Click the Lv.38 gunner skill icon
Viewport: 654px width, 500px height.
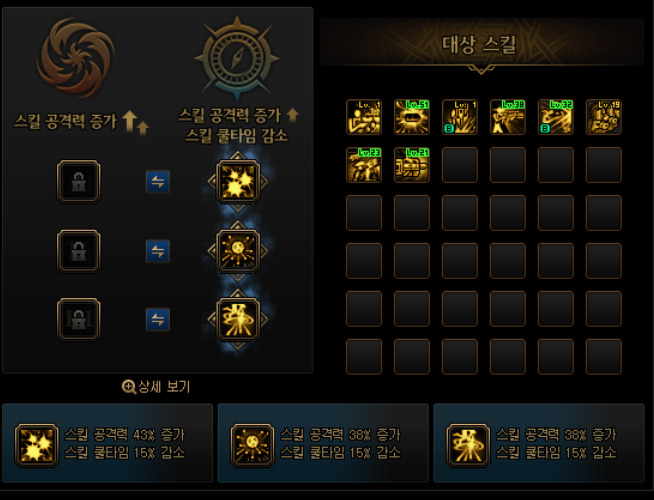508,117
